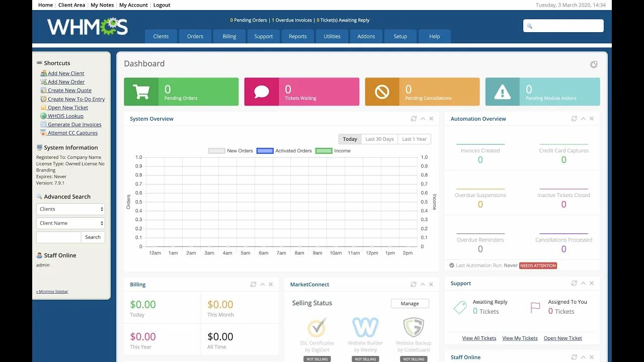
Task: Open the Client Name field dropdown
Action: [70, 223]
